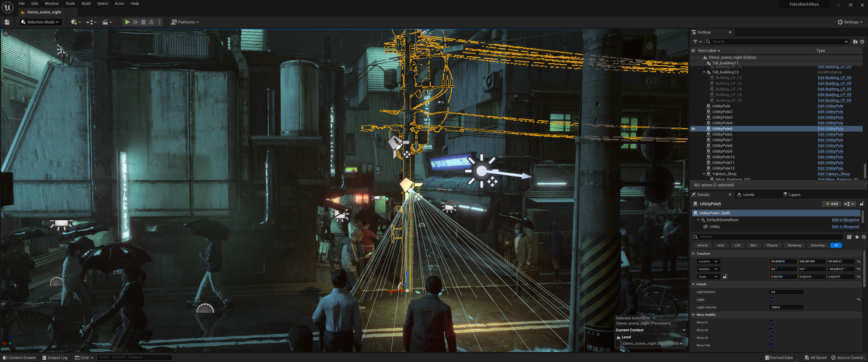Open the Level context dropdown Demo_scene_night (Persistent)
868x362 pixels.
point(652,343)
